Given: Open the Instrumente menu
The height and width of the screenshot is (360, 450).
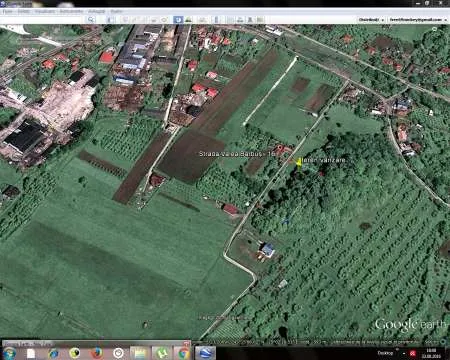Looking at the screenshot, I should tap(71, 11).
